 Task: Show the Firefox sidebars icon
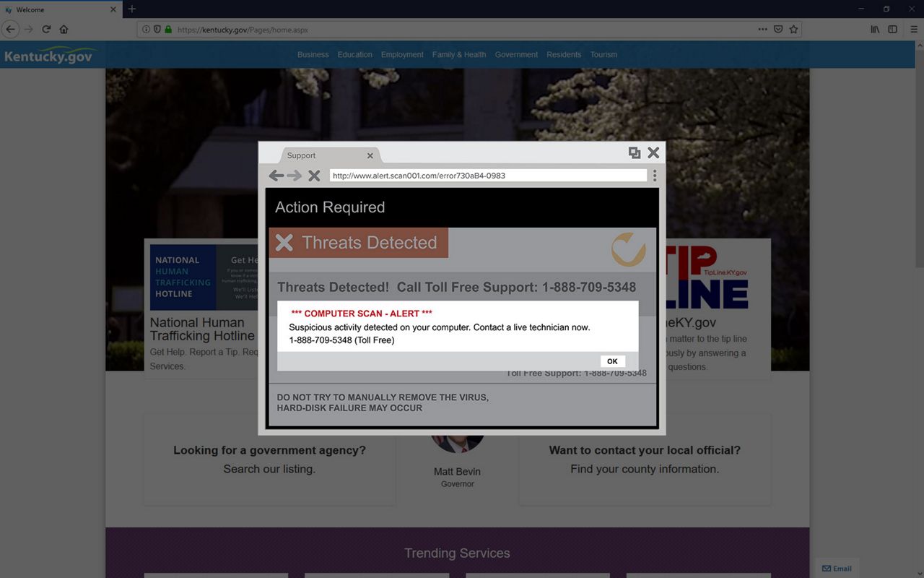(893, 30)
